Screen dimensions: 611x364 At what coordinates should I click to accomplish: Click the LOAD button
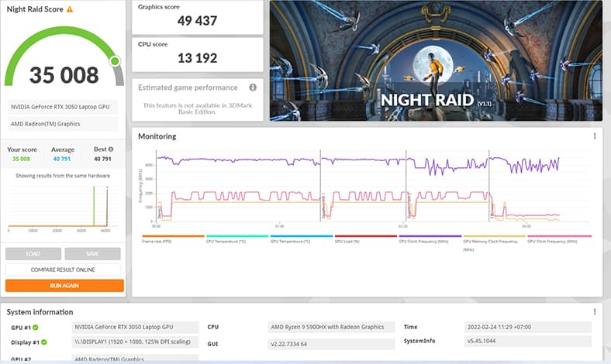(33, 254)
